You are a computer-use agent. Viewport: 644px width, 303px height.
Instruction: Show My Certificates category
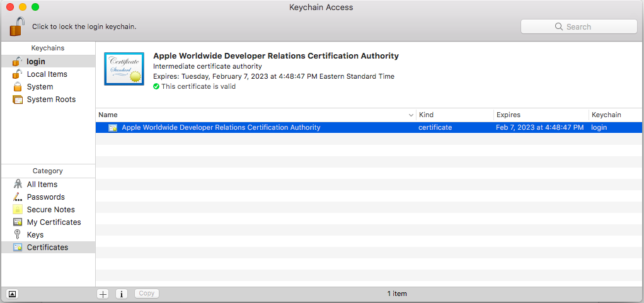(x=48, y=222)
